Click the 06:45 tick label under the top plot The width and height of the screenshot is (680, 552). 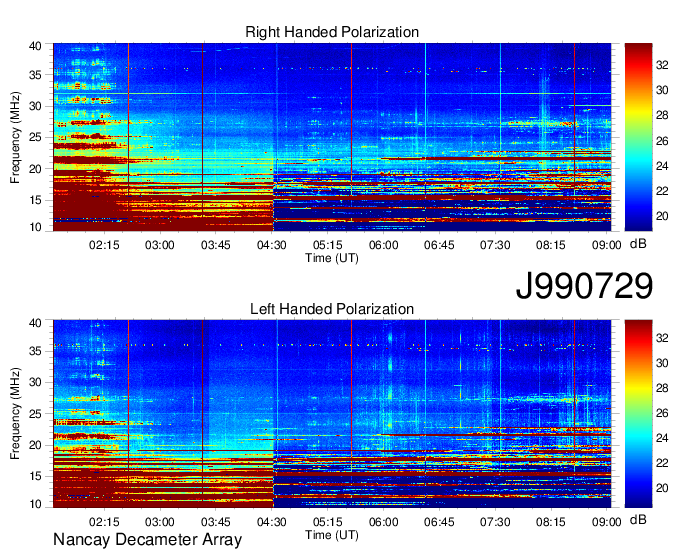pos(439,245)
